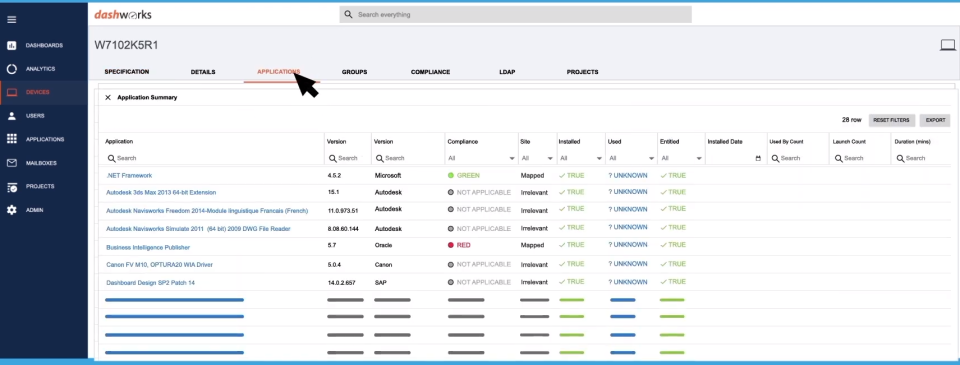Click the Devices sidebar icon
Viewport: 960px width, 365px height.
12,92
